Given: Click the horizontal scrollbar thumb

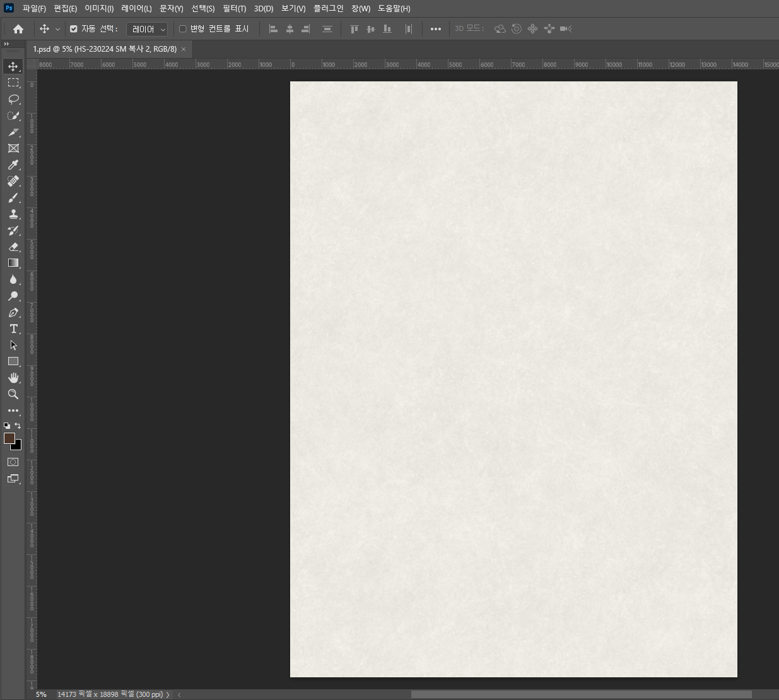Looking at the screenshot, I should pos(581,694).
